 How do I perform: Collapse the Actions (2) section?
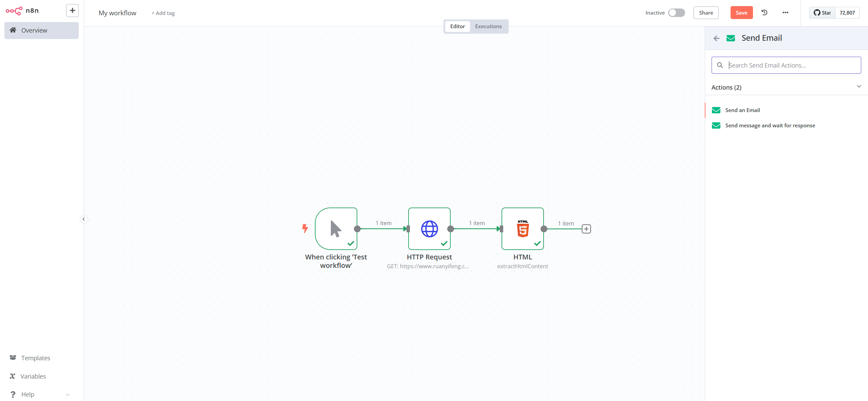coord(859,87)
